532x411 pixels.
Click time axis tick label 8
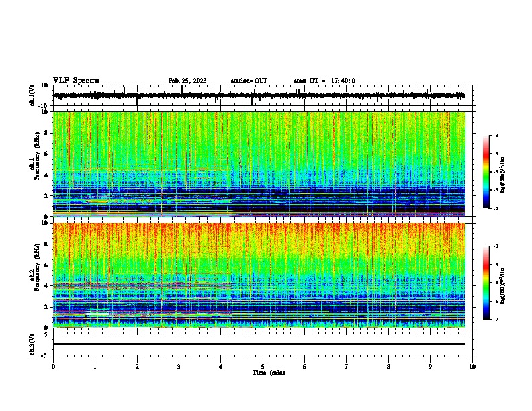coord(388,367)
